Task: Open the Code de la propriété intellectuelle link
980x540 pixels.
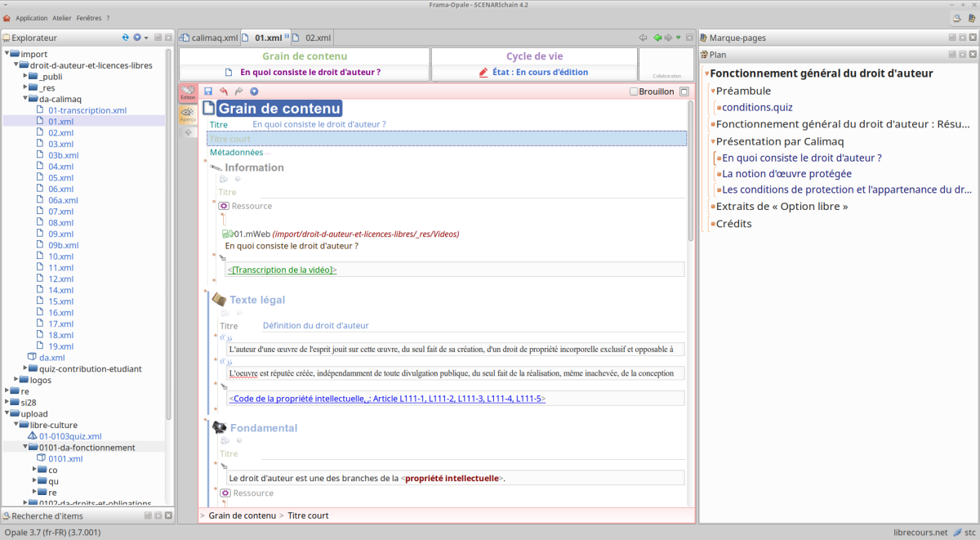Action: 387,399
